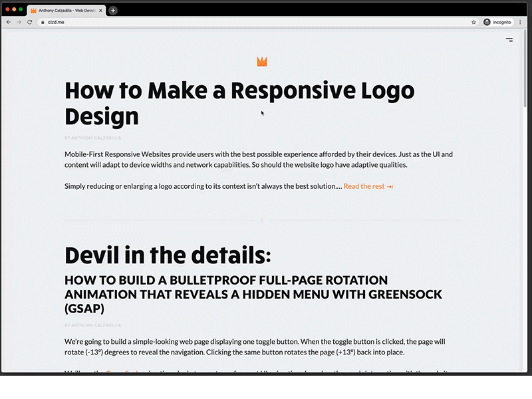Click the browser forward arrow
This screenshot has width=532, height=399.
click(19, 22)
